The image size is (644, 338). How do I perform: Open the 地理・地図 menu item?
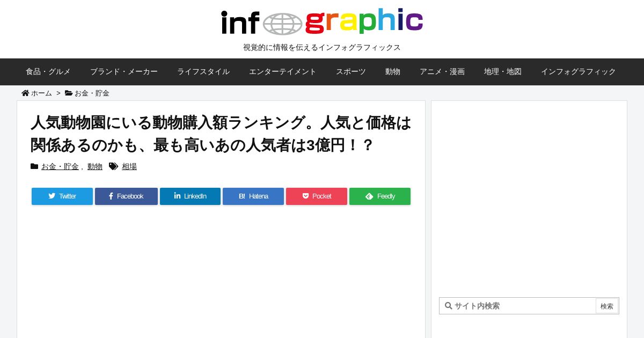click(x=503, y=71)
